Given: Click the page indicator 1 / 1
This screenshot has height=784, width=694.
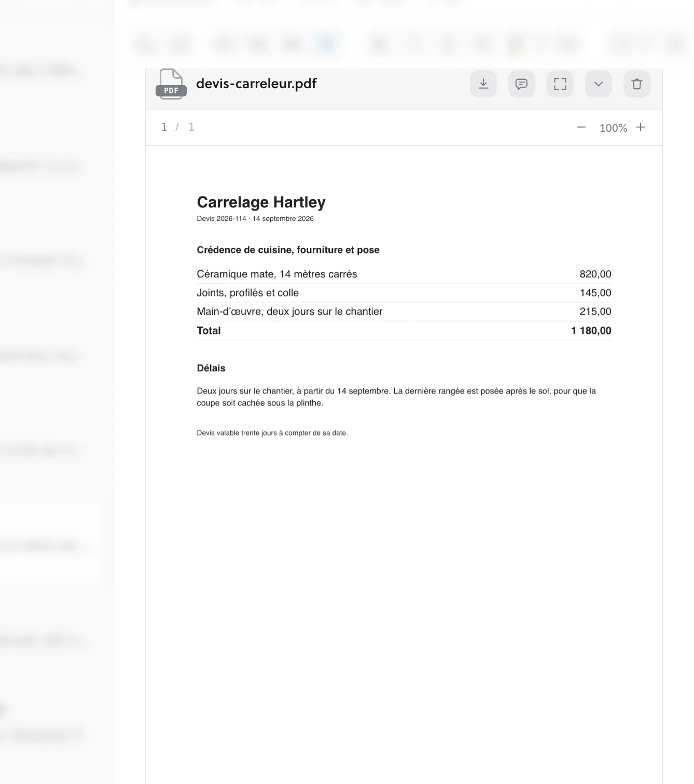Looking at the screenshot, I should coord(178,127).
